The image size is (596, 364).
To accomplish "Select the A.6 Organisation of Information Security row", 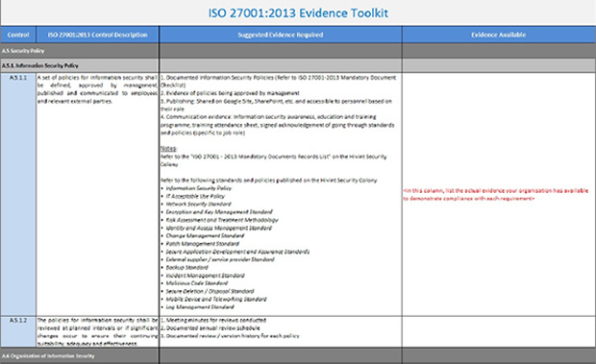I will (298, 356).
